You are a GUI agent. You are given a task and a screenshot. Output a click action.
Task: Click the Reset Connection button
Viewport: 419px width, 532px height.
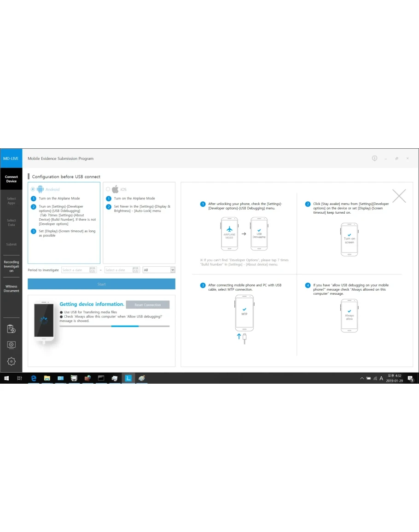point(147,305)
